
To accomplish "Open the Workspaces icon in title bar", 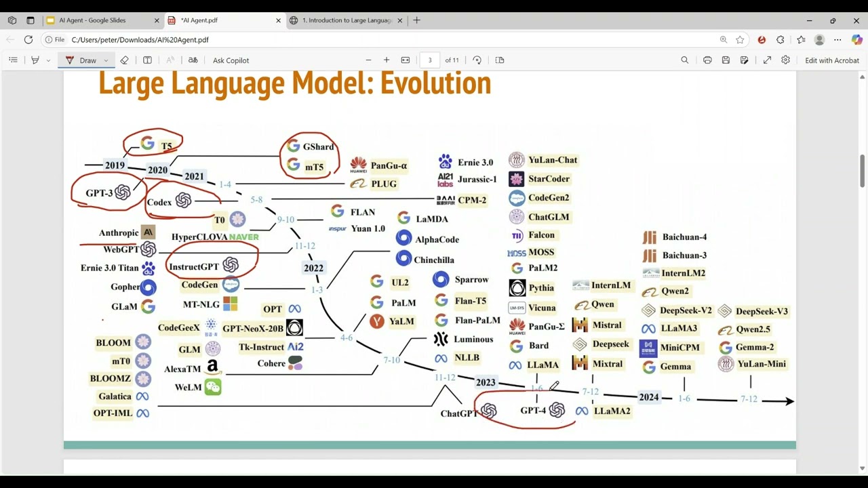I will tap(12, 20).
